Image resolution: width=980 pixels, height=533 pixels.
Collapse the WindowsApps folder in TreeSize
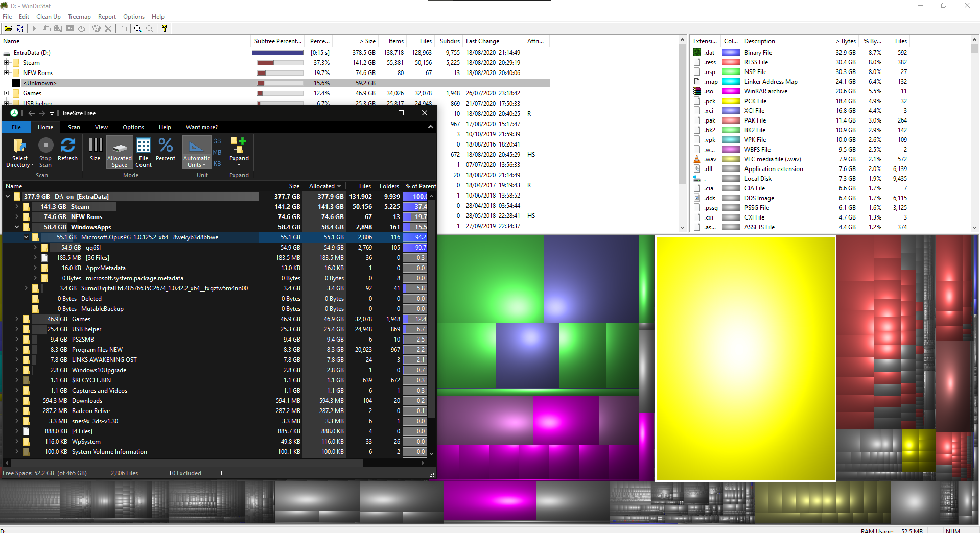point(17,227)
